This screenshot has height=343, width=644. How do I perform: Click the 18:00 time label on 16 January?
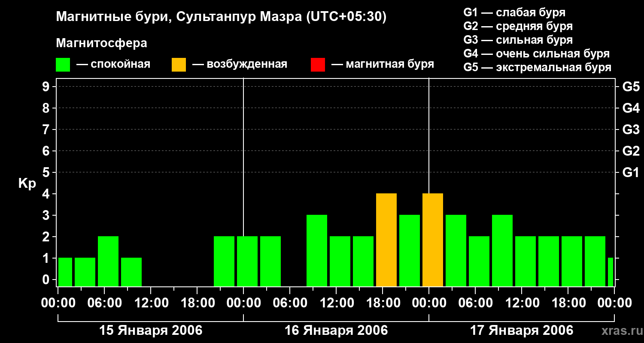click(383, 303)
